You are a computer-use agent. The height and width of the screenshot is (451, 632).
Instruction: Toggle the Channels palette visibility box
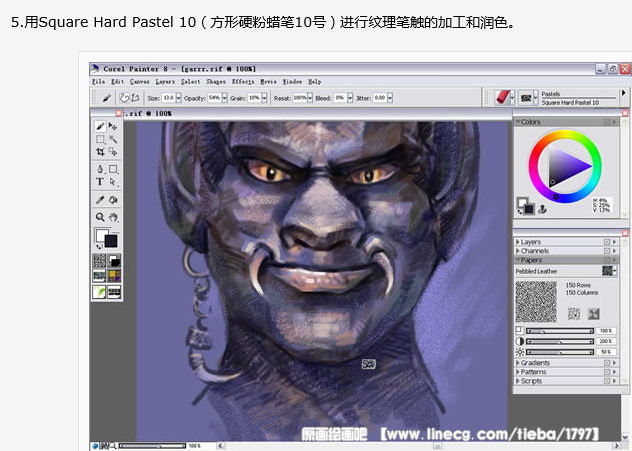607,251
